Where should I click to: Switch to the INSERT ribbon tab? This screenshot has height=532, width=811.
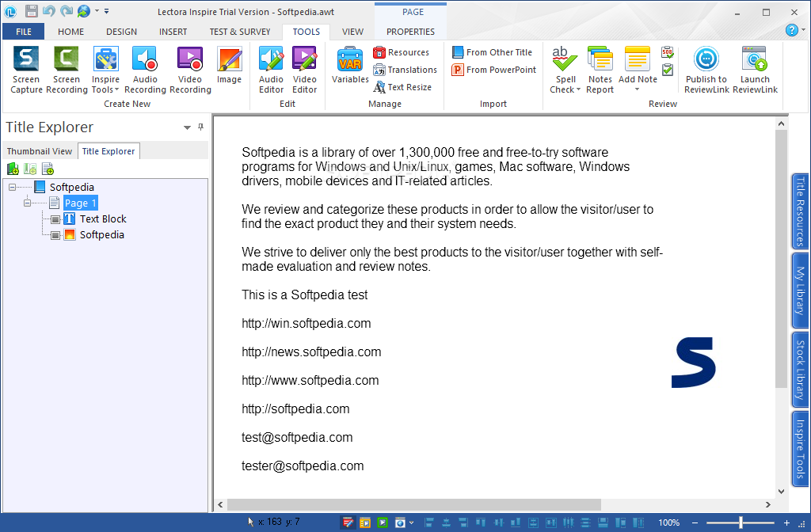tap(173, 32)
